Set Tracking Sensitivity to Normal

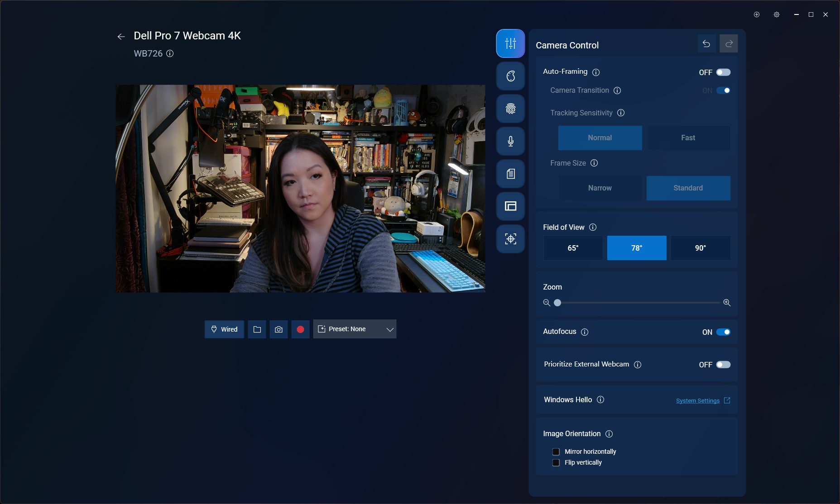[x=600, y=138]
